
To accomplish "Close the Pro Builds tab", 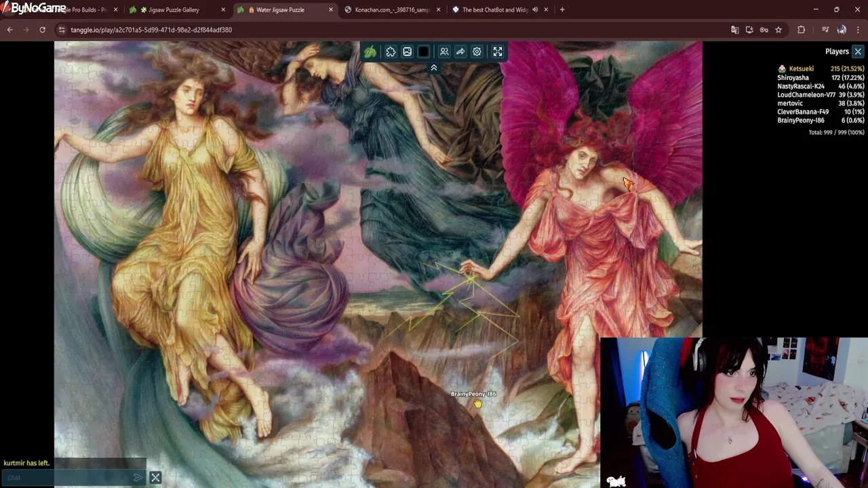I will pyautogui.click(x=116, y=9).
